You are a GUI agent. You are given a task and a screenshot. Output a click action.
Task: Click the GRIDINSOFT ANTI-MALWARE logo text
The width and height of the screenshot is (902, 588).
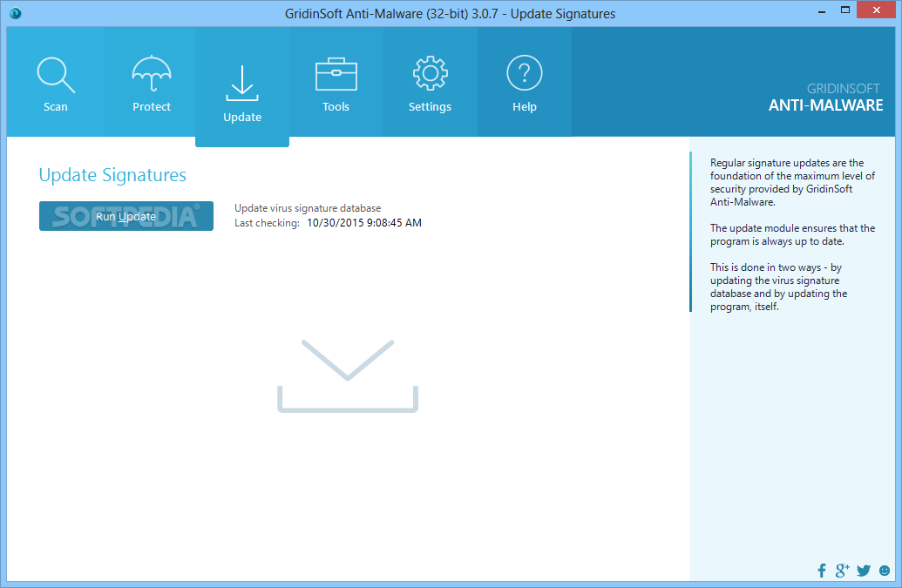pos(825,98)
